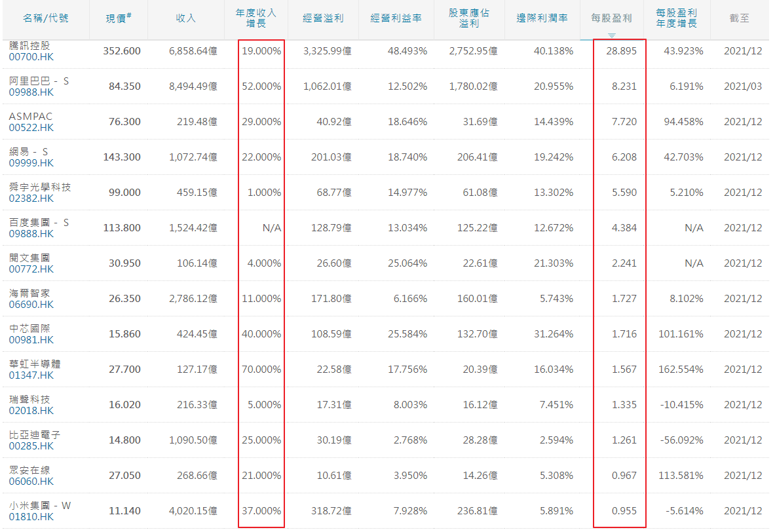Open 百度集團－S 09888.HK link
Screen dimensions: 775x532
tap(31, 233)
